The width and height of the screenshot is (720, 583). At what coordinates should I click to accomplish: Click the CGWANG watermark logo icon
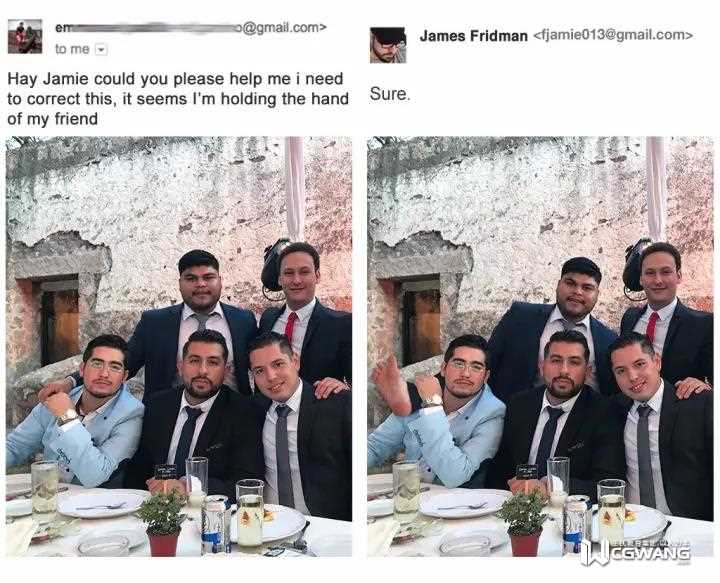tap(594, 552)
